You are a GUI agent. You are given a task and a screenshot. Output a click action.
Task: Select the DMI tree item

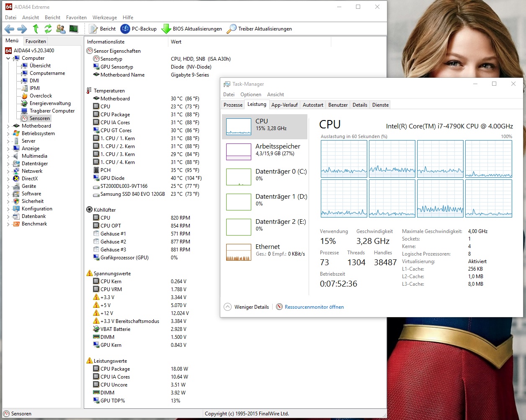click(x=34, y=81)
